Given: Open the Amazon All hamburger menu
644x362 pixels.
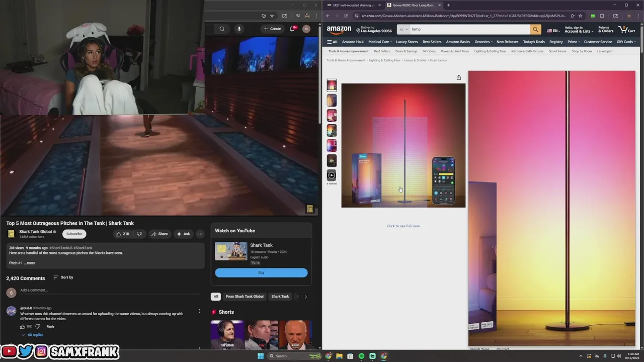Looking at the screenshot, I should (x=332, y=42).
